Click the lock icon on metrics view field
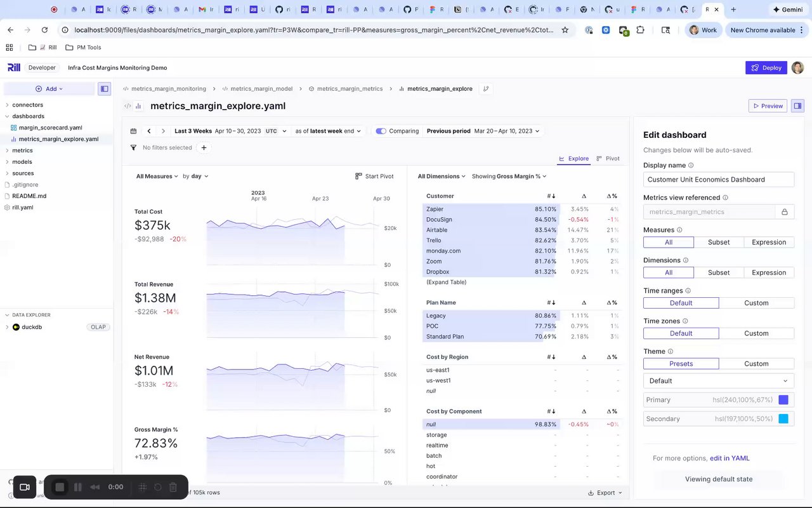Screen dimensions: 812x508 tap(784, 212)
